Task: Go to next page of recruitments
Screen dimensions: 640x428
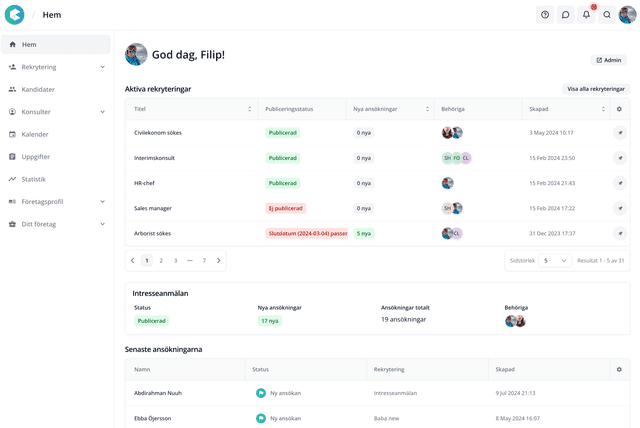Action: 219,260
